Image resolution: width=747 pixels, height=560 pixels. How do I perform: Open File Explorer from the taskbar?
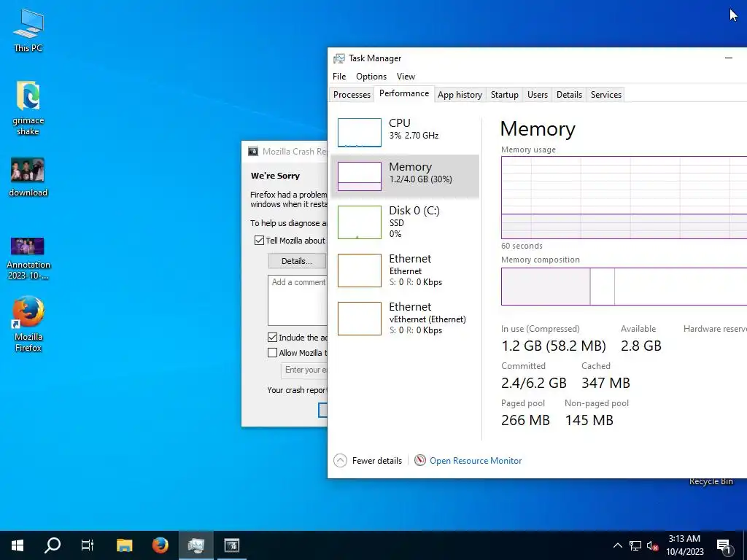[124, 545]
